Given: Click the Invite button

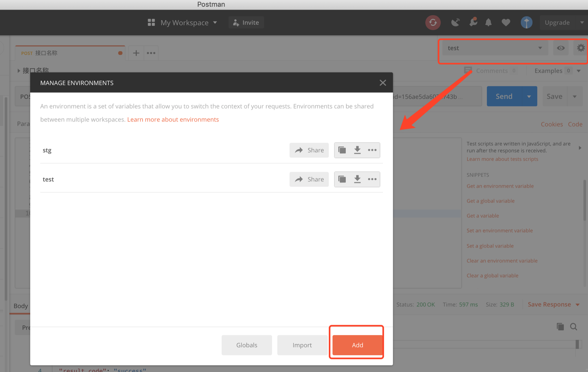Looking at the screenshot, I should (246, 23).
